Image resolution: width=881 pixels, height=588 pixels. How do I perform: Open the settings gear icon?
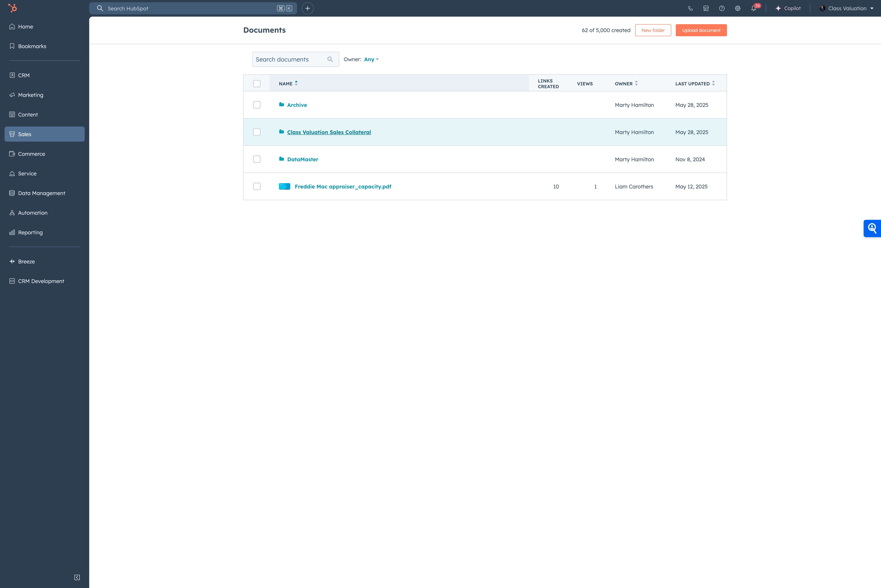pyautogui.click(x=737, y=8)
